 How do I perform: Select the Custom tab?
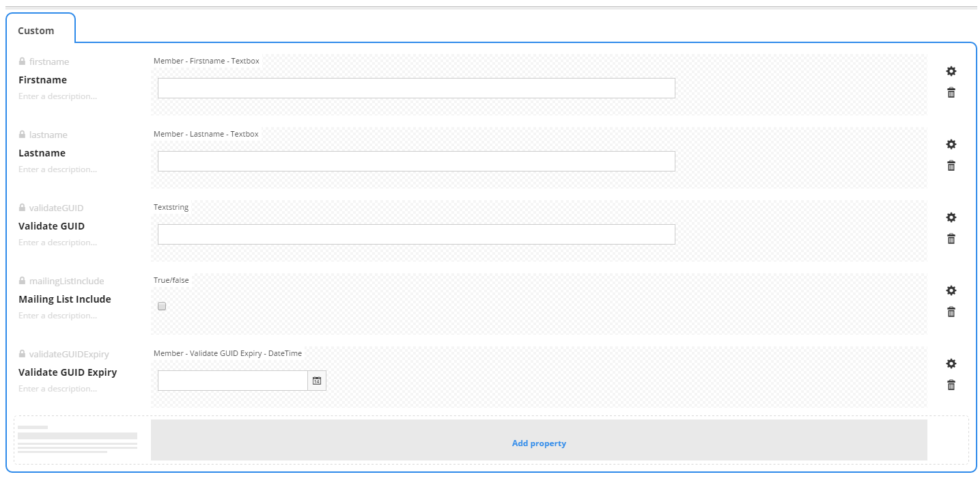(36, 31)
